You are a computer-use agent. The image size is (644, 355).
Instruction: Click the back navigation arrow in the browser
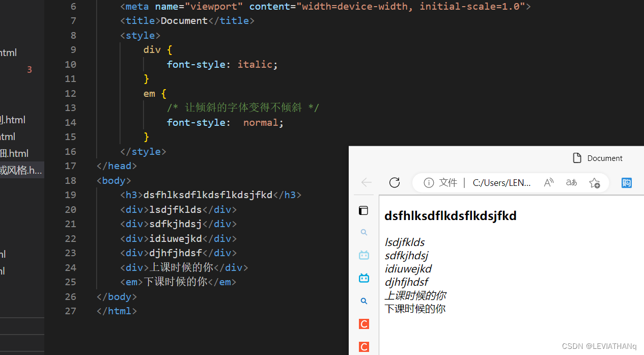coord(366,182)
